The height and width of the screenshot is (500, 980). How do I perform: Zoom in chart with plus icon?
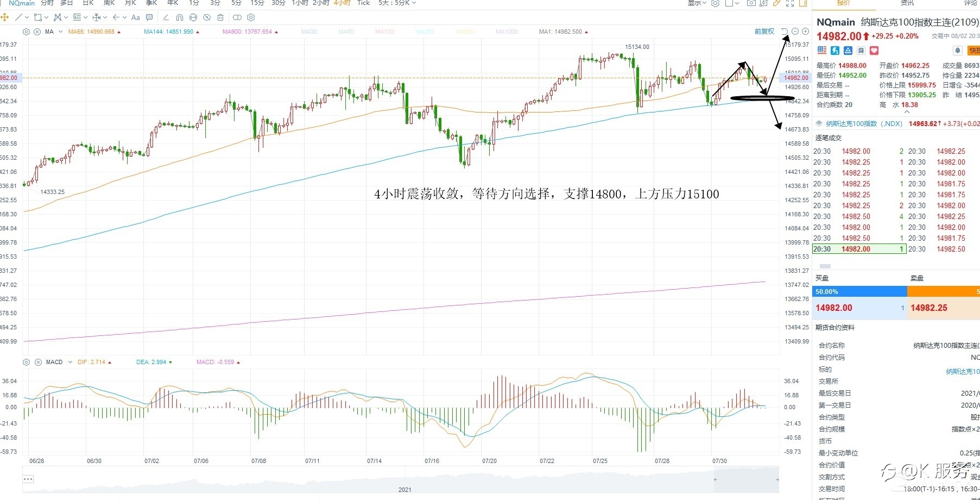point(805,32)
